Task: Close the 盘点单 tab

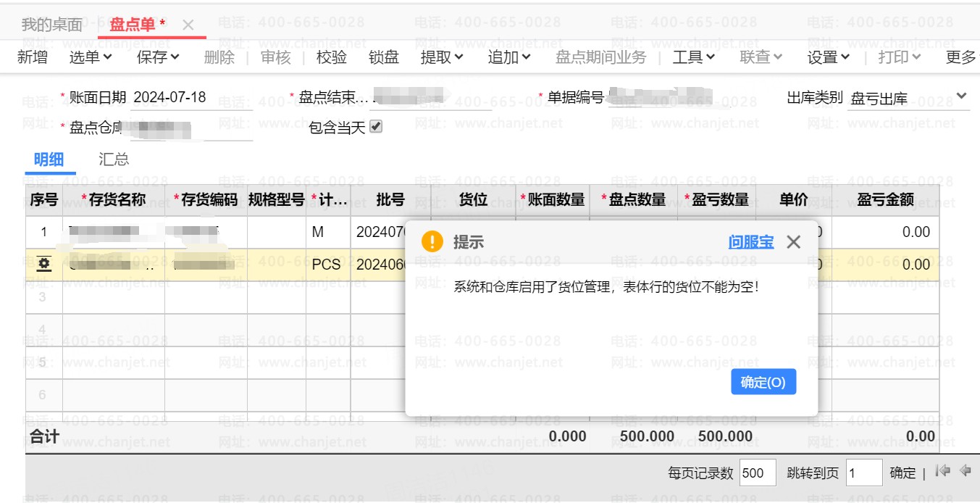Action: (188, 25)
